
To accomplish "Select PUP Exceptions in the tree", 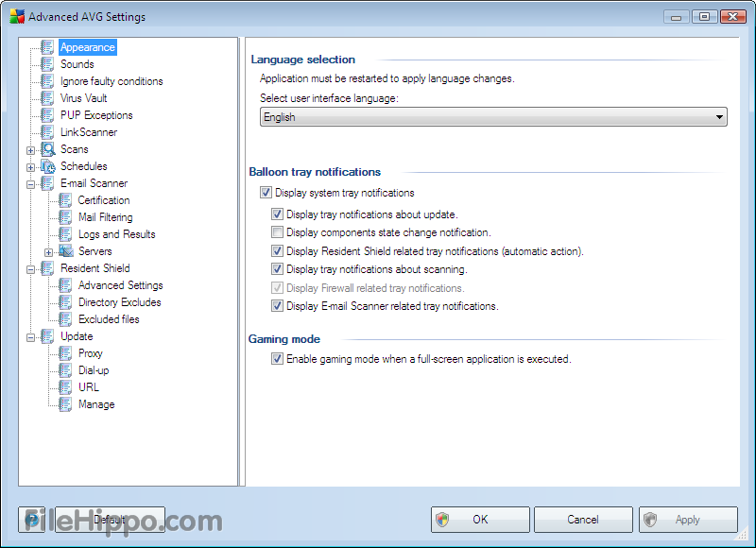I will pyautogui.click(x=96, y=115).
